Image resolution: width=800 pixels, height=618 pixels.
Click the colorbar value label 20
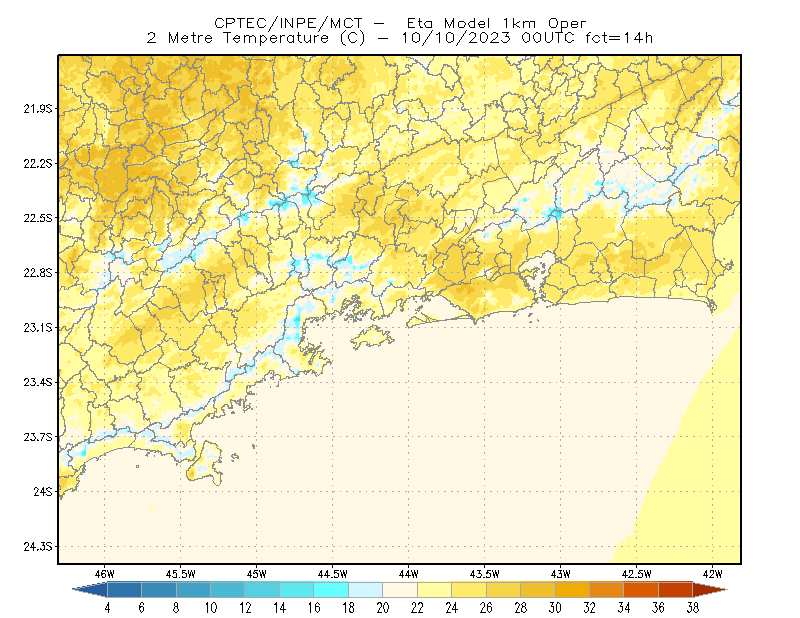(x=383, y=608)
